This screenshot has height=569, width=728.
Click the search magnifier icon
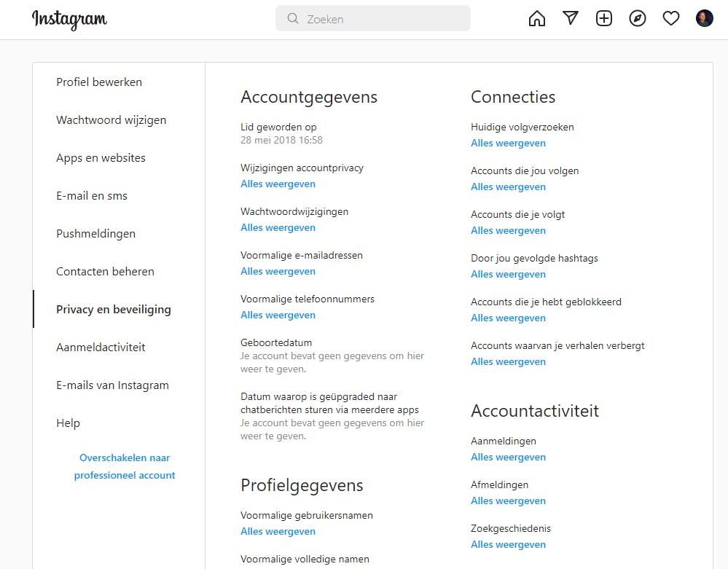tap(293, 19)
